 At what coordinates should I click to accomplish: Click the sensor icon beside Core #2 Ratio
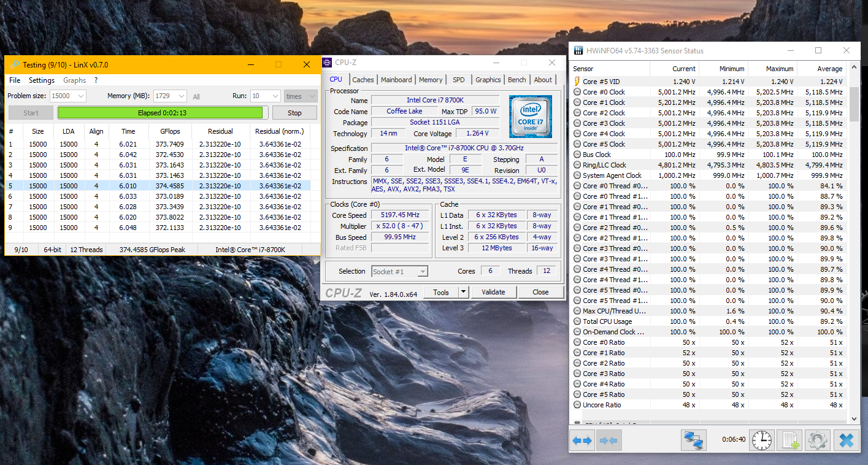[x=577, y=363]
